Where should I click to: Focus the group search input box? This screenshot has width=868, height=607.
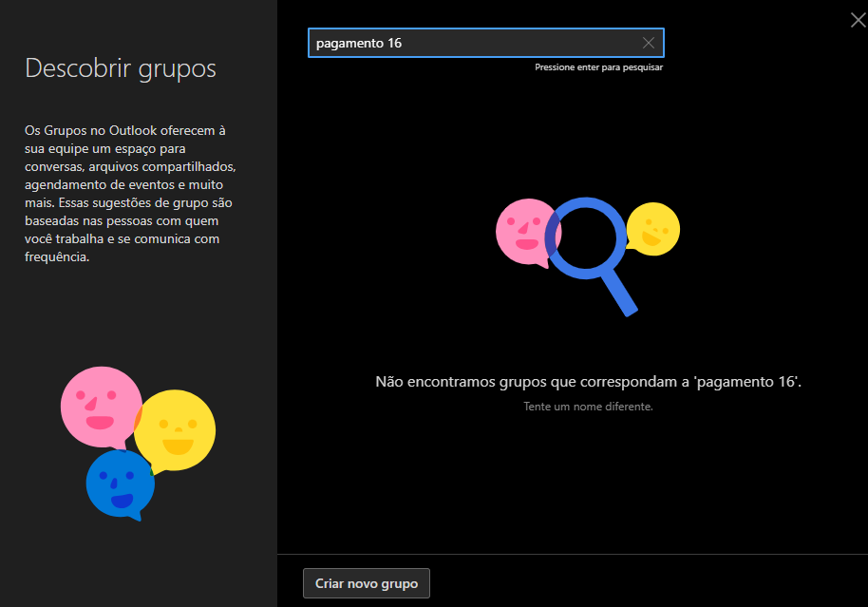[486, 43]
